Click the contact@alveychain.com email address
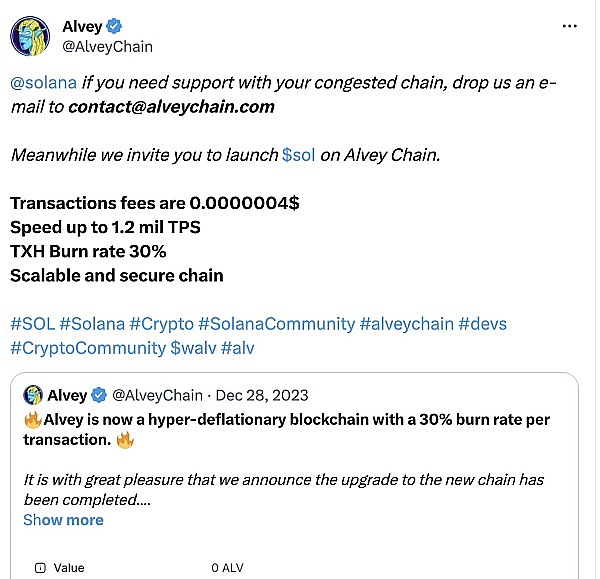This screenshot has height=579, width=600. (171, 106)
